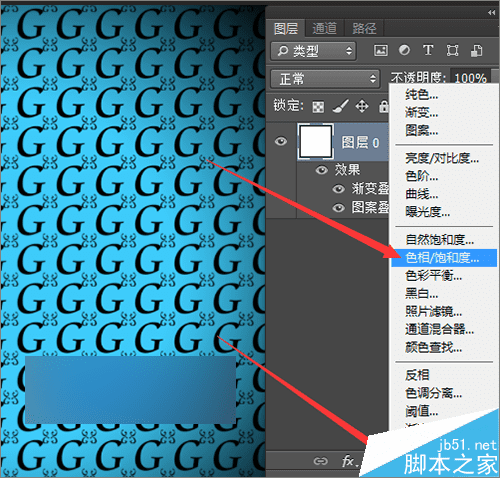Select the 图层 0 thumbnail
Viewport: 500px width, 478px height.
[316, 141]
